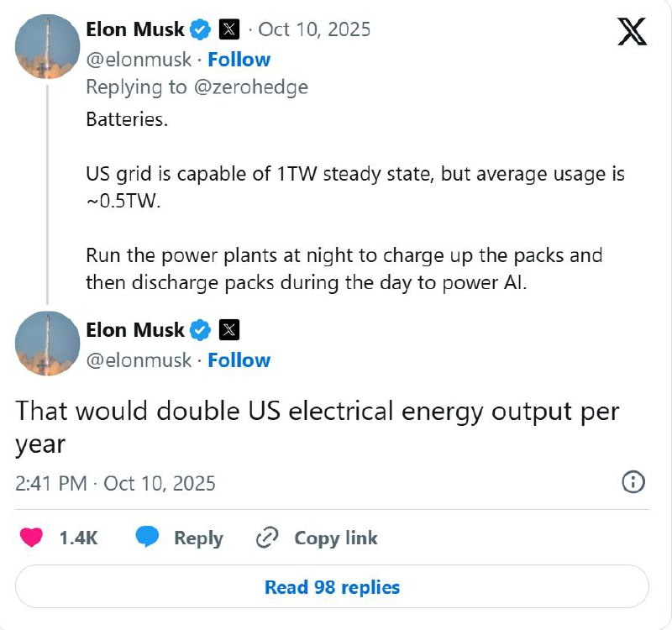Open the Twitter info circle icon
This screenshot has width=672, height=630.
click(633, 481)
